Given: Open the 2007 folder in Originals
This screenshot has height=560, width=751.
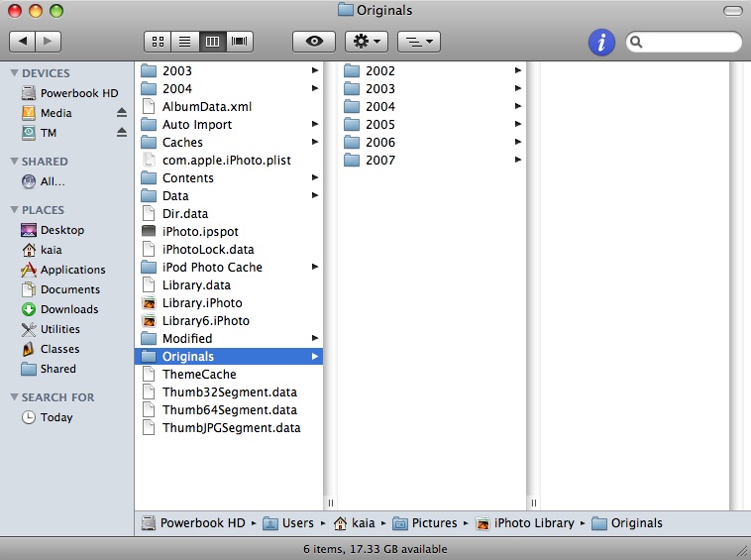Looking at the screenshot, I should [x=432, y=160].
